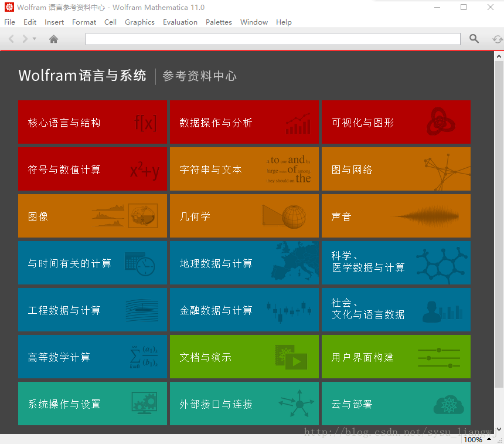The width and height of the screenshot is (504, 444).
Task: Open 图与网络 tile
Action: point(396,169)
